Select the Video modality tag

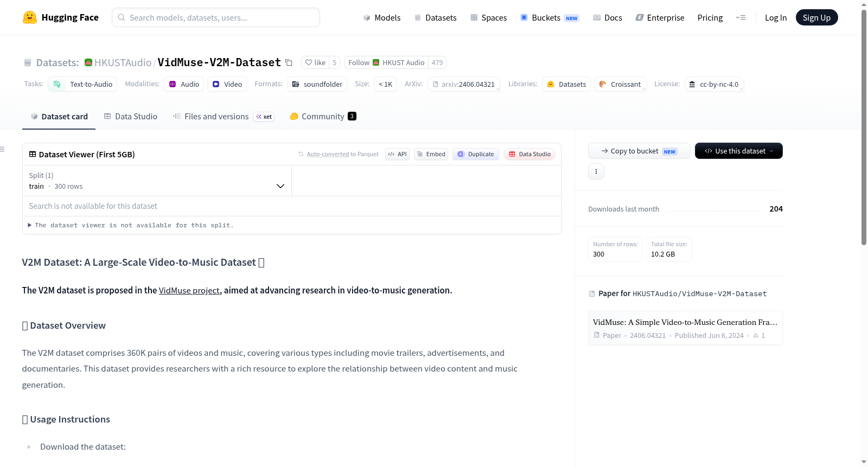(x=227, y=84)
